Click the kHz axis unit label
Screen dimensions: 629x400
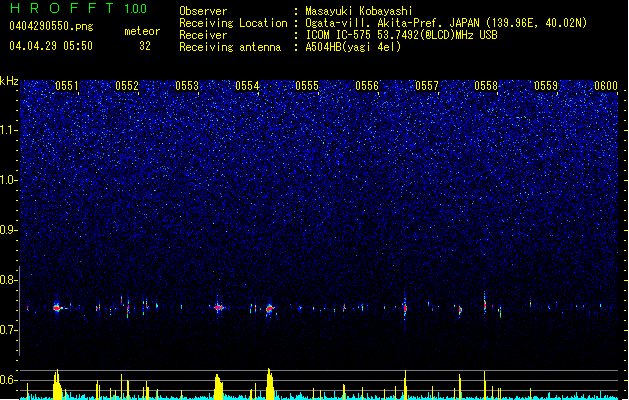(x=9, y=81)
